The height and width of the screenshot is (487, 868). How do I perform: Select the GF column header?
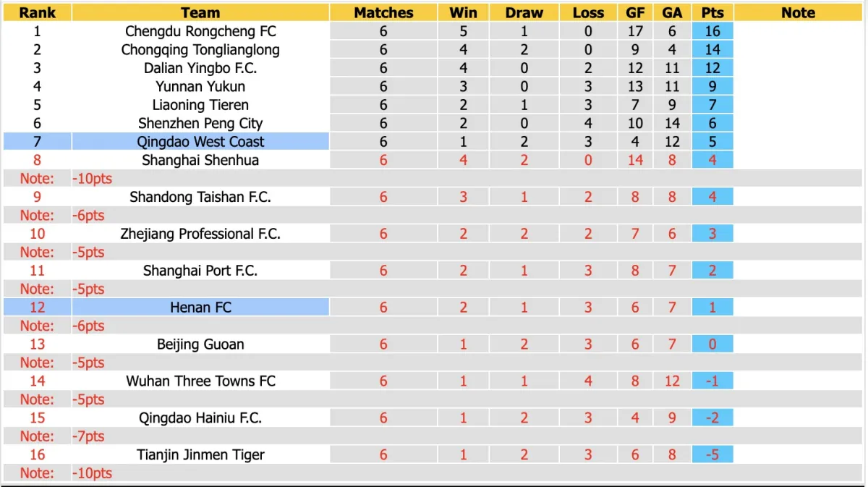point(635,12)
